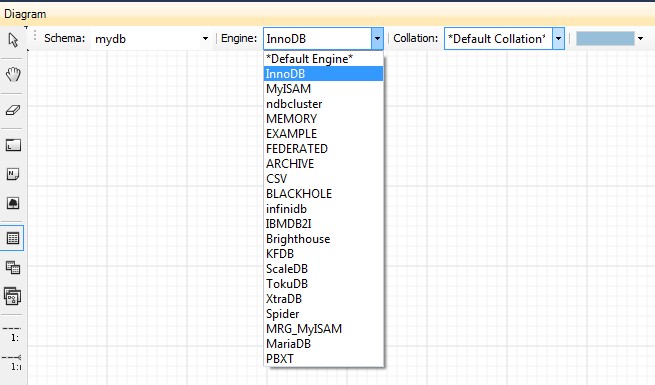Select the place image tool

(x=13, y=203)
